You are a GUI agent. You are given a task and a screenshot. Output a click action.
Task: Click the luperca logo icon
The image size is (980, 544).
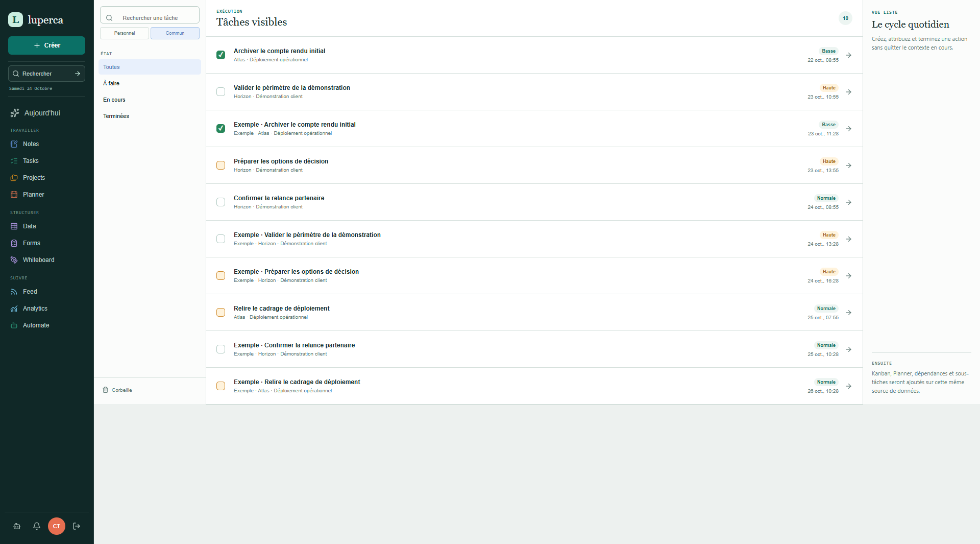click(x=15, y=20)
